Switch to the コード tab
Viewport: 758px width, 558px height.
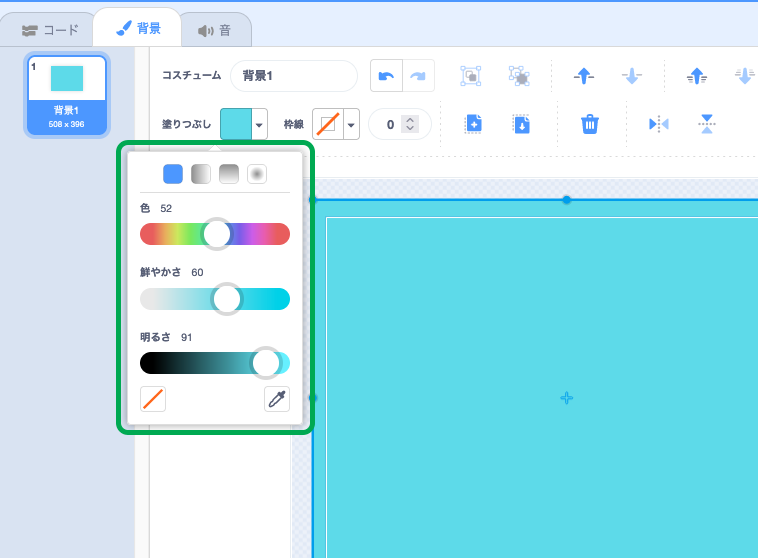(50, 30)
